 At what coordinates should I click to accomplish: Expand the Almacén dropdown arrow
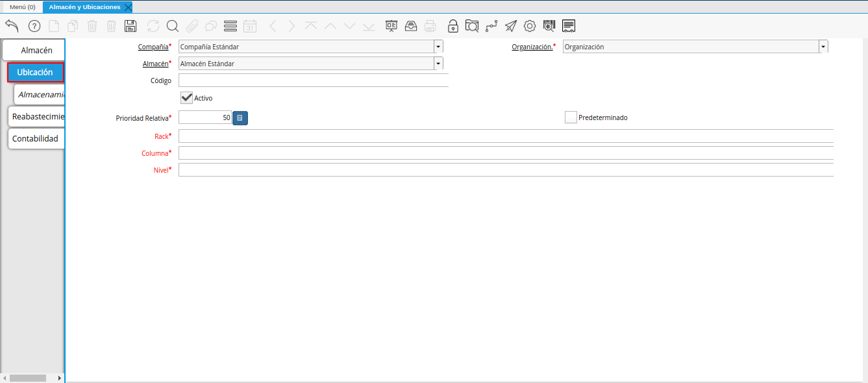(x=438, y=64)
